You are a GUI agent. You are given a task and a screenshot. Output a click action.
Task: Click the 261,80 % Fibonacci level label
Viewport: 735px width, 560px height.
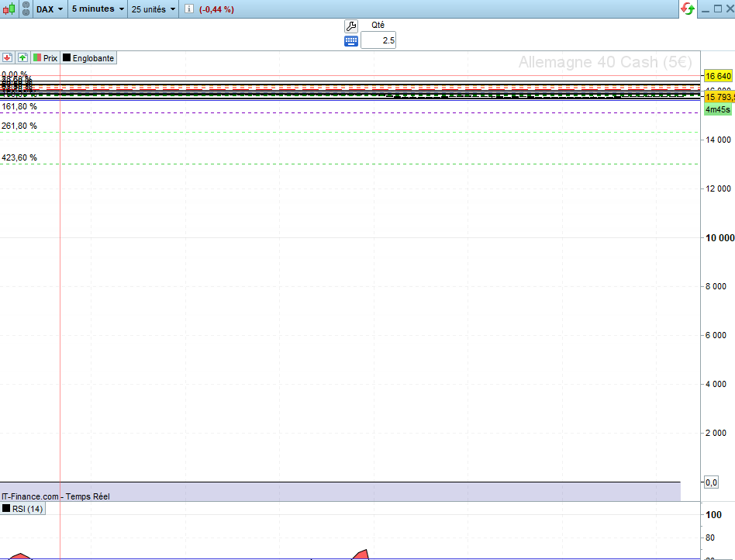coord(19,126)
